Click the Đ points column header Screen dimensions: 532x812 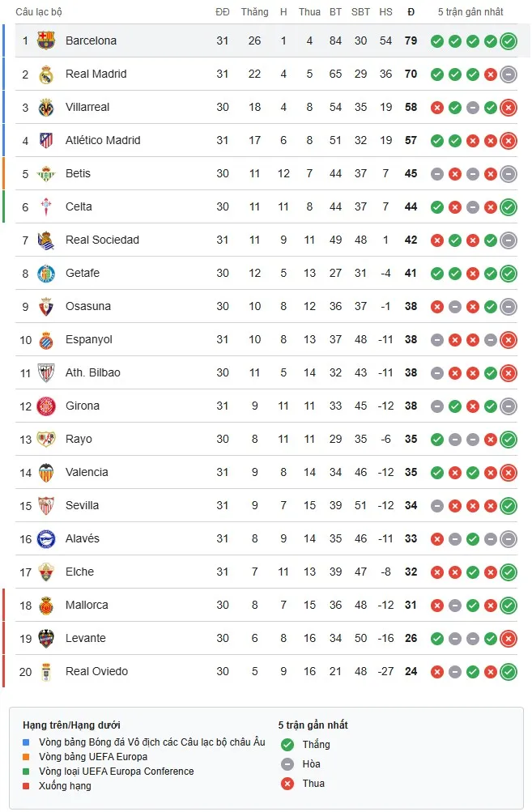(x=411, y=12)
